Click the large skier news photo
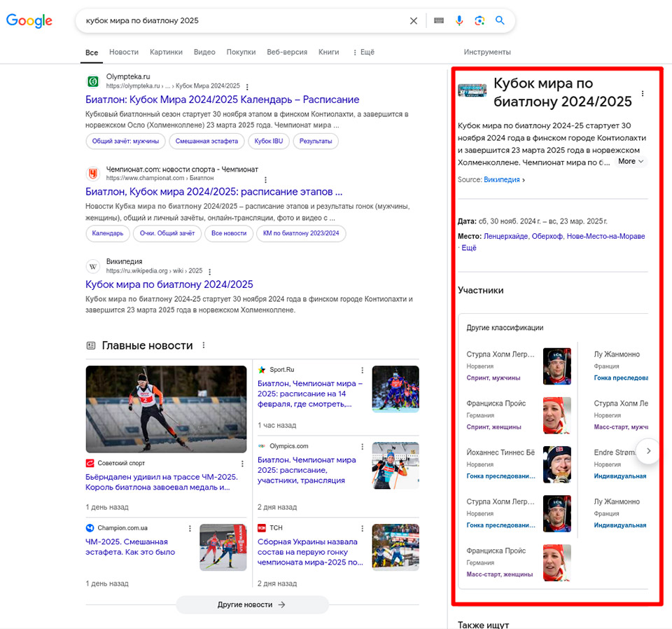Viewport: 672px width, 629px height. pyautogui.click(x=167, y=409)
